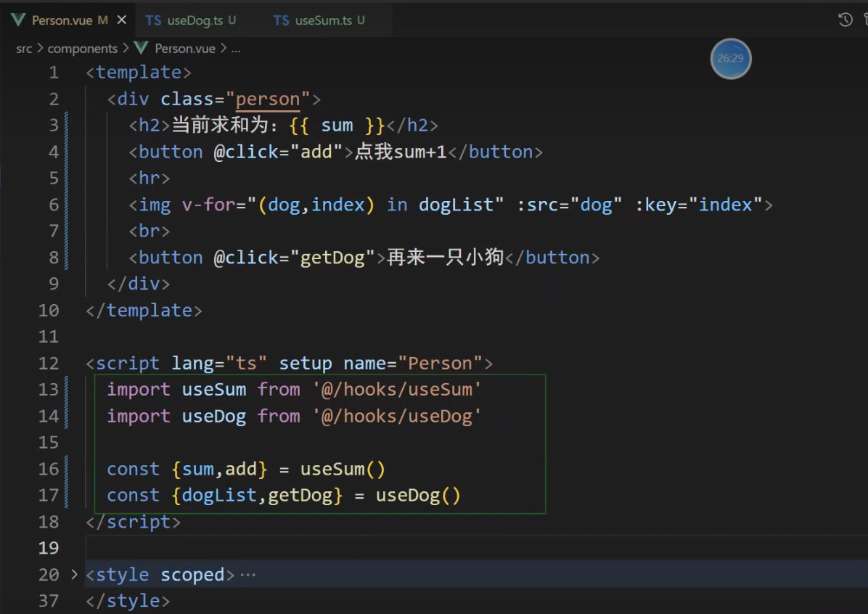Click the 点我sum+1 button text

pos(400,152)
